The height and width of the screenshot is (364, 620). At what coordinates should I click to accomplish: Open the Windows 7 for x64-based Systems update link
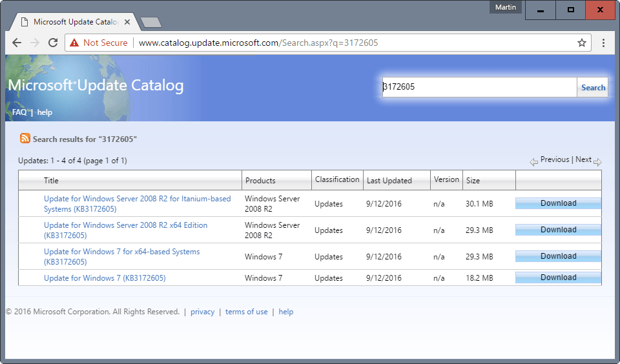coord(122,256)
